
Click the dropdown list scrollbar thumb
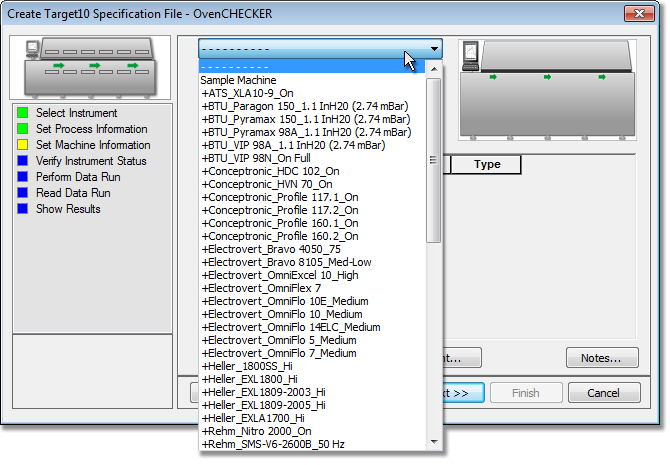pos(434,160)
